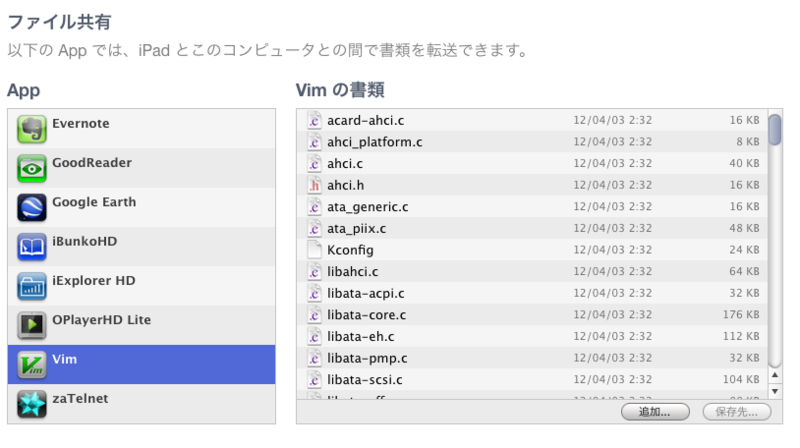This screenshot has width=800, height=448.
Task: Select GoodReader in the App list
Action: 141,168
